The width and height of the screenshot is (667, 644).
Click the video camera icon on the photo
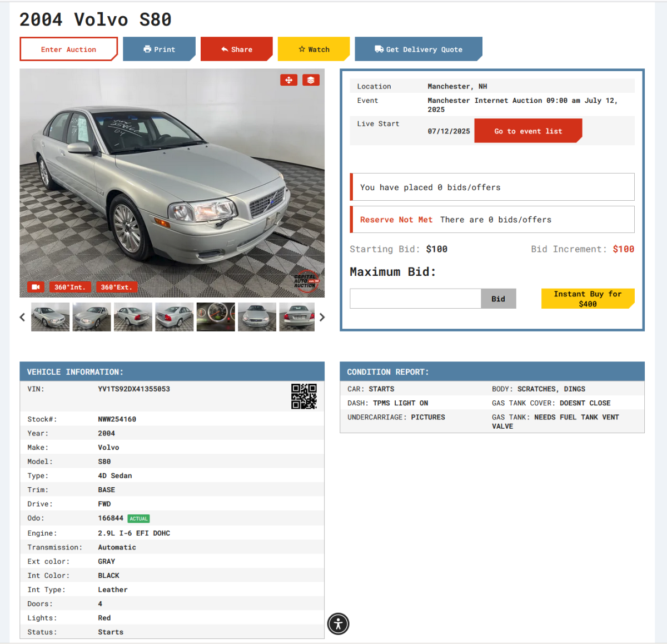[36, 286]
